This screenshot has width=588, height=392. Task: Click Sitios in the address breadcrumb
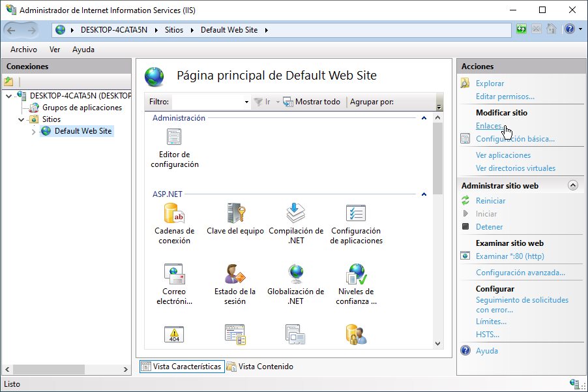(x=174, y=30)
